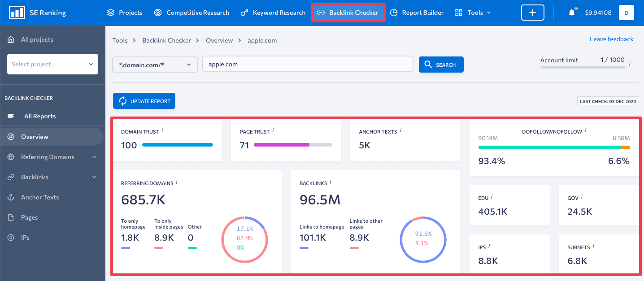Click the info icon beside Domain Trust
This screenshot has width=644, height=281.
click(x=162, y=131)
